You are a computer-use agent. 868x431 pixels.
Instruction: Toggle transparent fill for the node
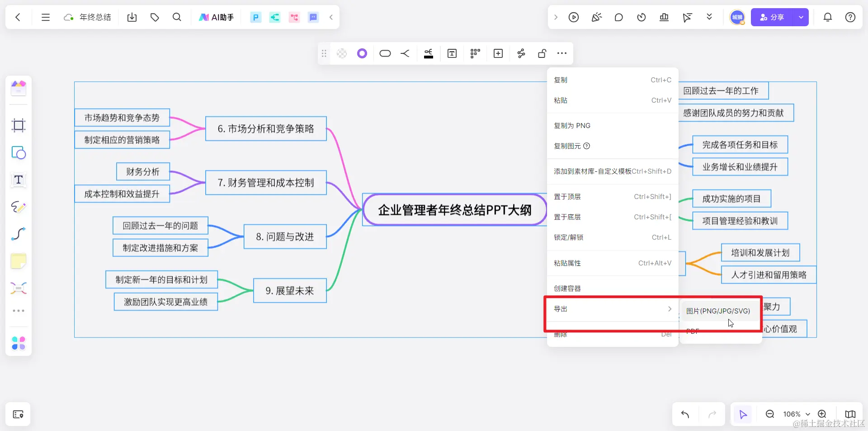point(341,53)
